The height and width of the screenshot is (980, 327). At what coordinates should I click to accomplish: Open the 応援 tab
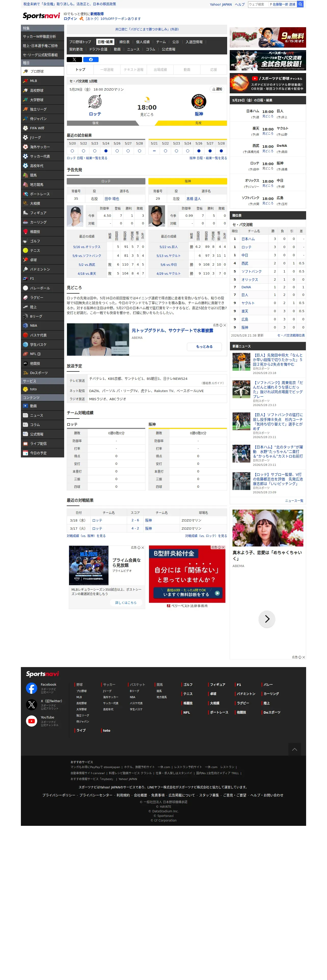point(214,70)
